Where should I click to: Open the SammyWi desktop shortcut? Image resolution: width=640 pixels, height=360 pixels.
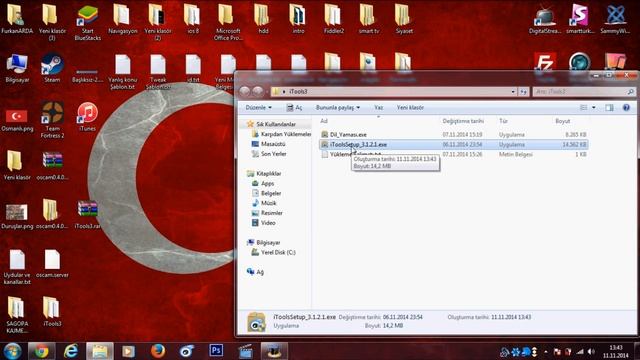(x=615, y=20)
